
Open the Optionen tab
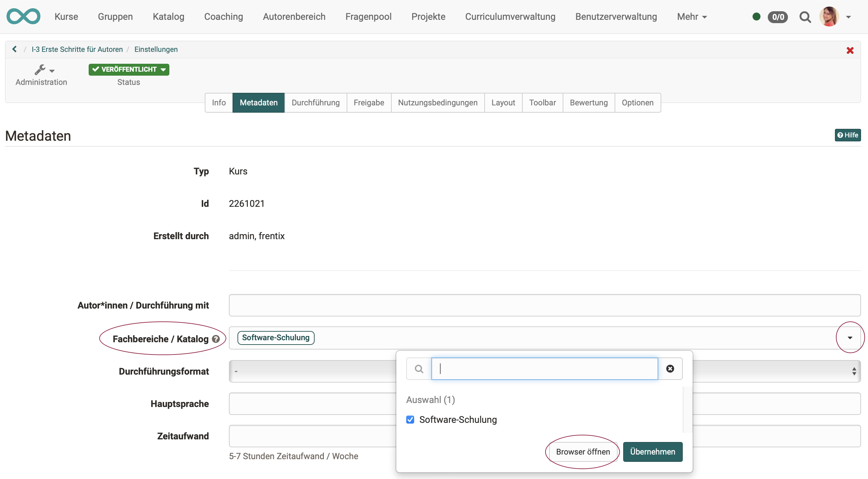tap(637, 103)
